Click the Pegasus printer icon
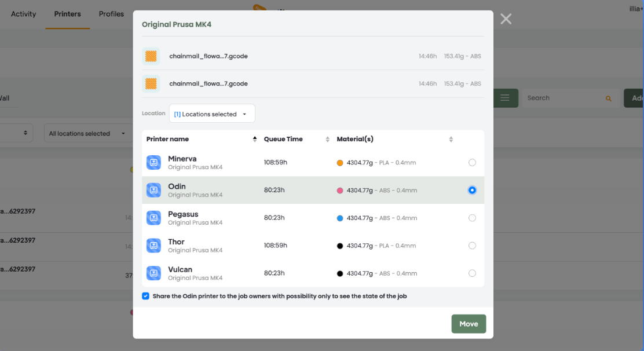The width and height of the screenshot is (644, 351). 153,218
